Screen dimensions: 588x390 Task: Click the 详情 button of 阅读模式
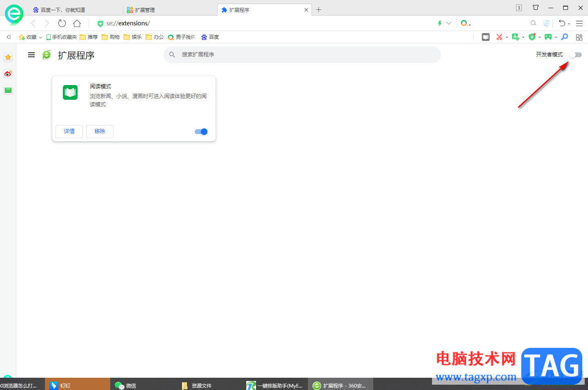(69, 131)
